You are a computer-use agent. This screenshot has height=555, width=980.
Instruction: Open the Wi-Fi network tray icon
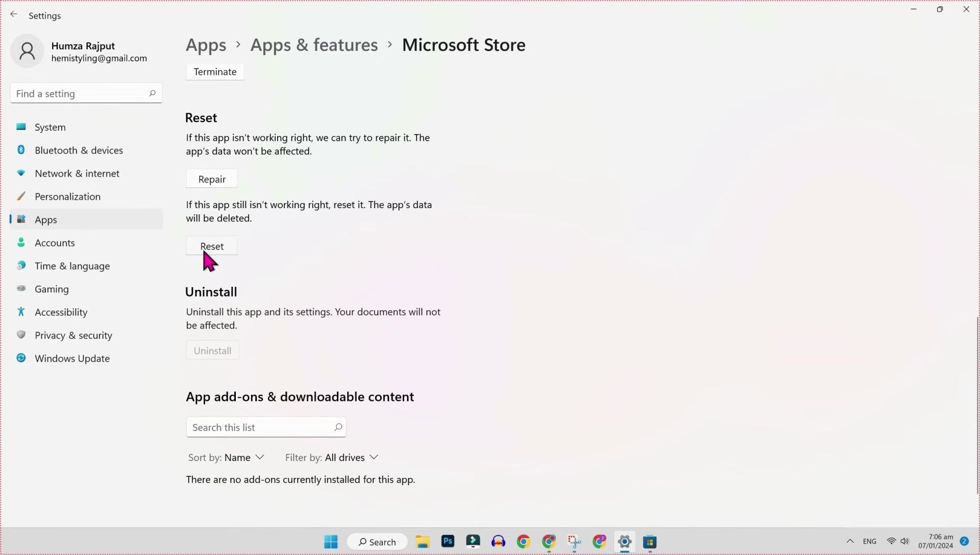pos(891,541)
